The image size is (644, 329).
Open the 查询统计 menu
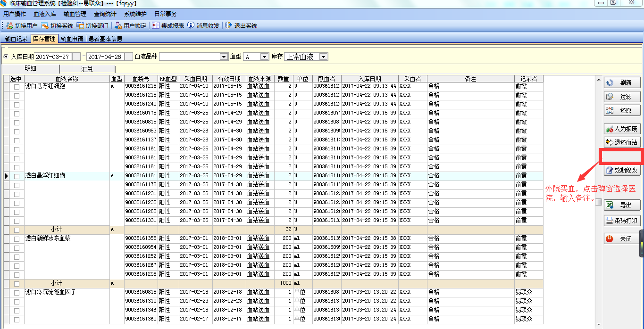[105, 14]
